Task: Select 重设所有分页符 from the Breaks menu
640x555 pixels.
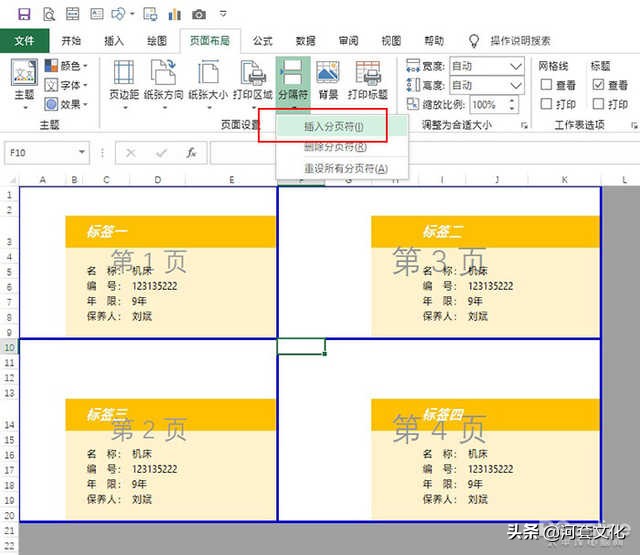Action: [342, 168]
